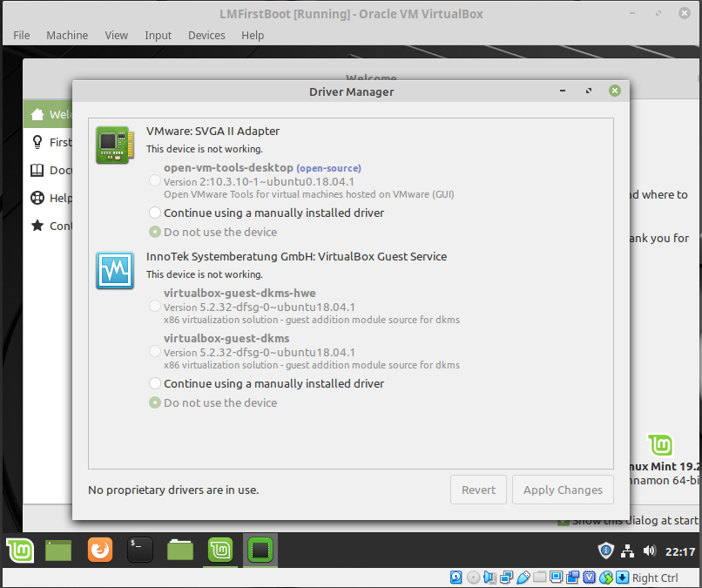Click the VirtualBox video capture status icon
Screen dimensions: 702x588
[x=572, y=578]
